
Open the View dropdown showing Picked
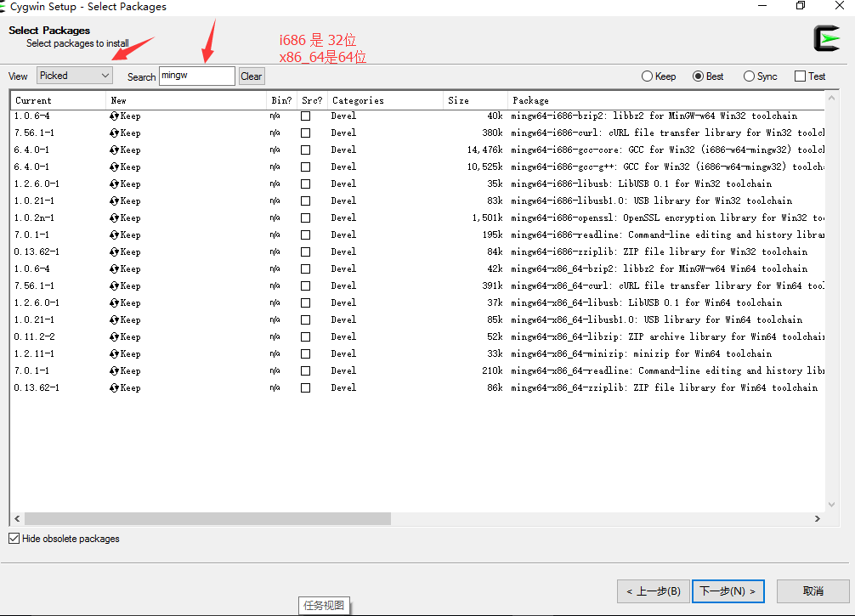(75, 76)
